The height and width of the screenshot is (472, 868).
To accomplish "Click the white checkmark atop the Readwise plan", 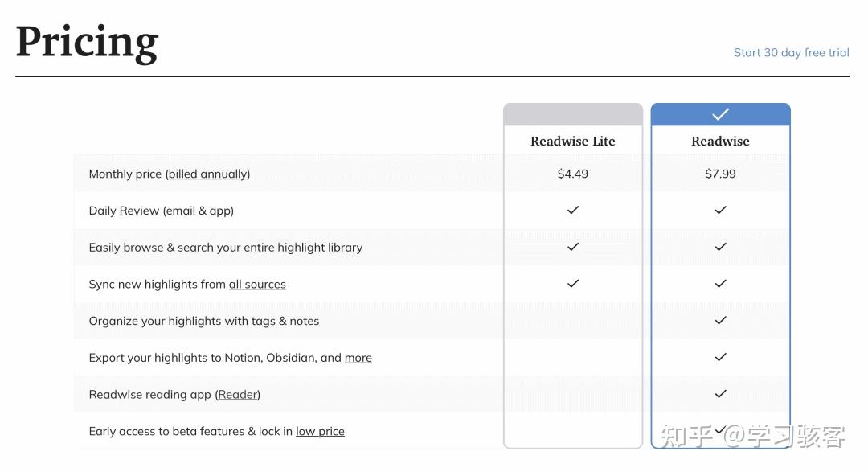I will click(720, 114).
